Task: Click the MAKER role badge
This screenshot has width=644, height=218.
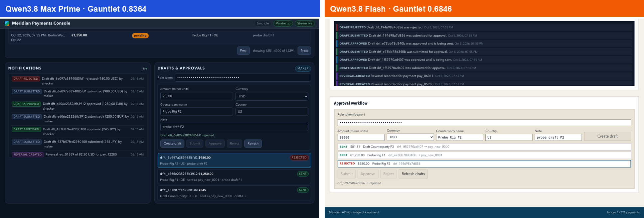Action: (x=303, y=68)
